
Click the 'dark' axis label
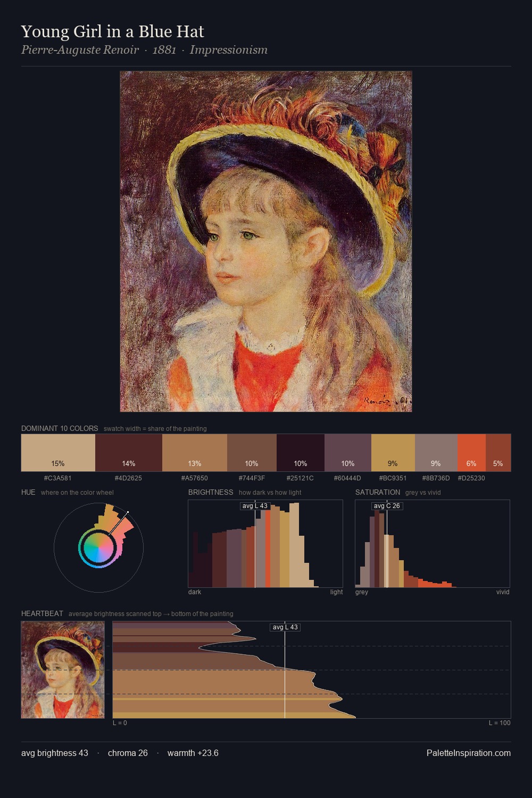[195, 592]
